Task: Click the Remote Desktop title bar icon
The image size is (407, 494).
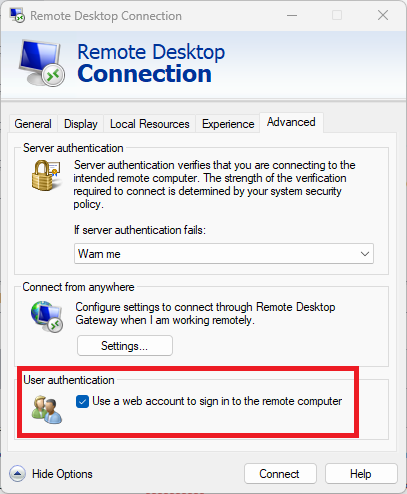Action: 17,16
